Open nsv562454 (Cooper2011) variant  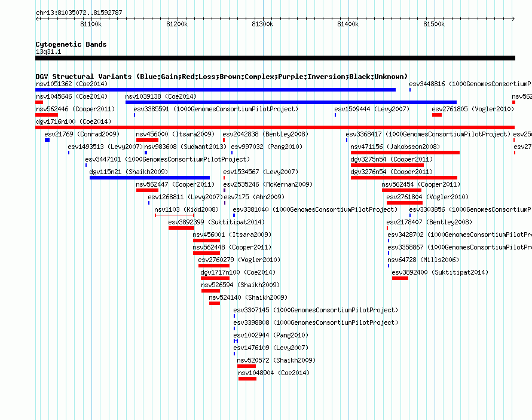click(x=421, y=184)
